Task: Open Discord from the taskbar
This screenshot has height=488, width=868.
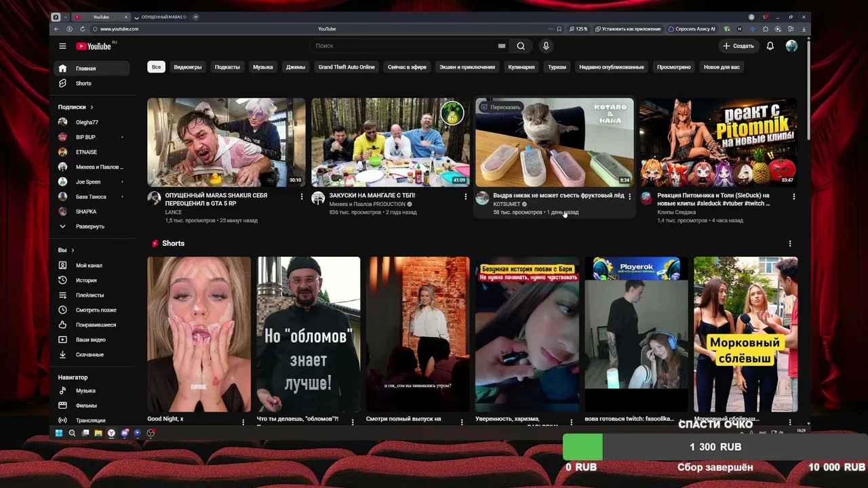Action: pos(124,433)
